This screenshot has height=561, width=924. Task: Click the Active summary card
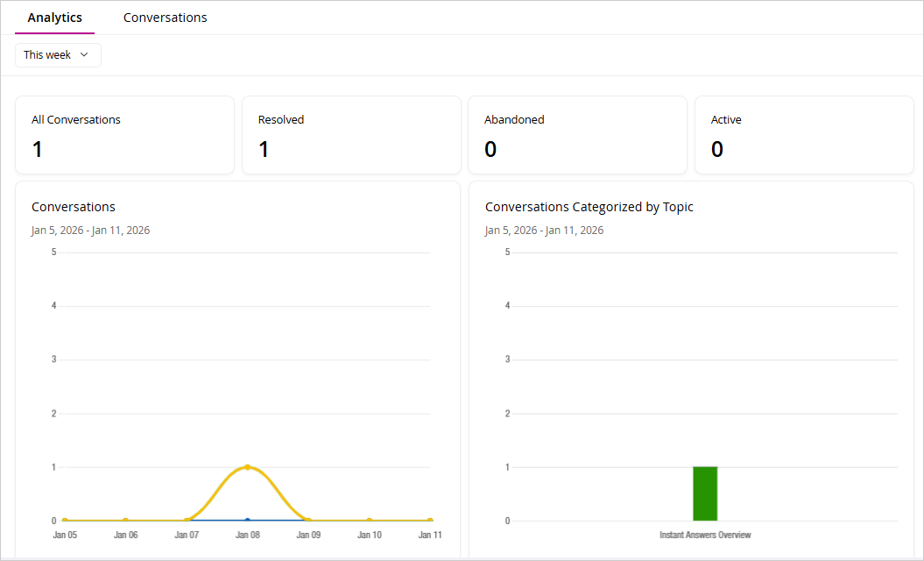coord(804,135)
